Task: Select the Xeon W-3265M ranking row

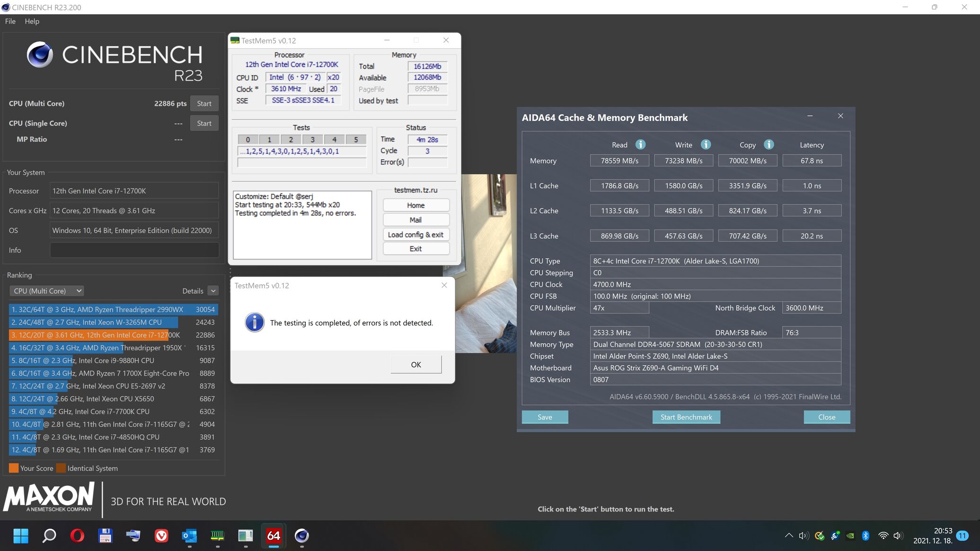Action: click(x=113, y=323)
